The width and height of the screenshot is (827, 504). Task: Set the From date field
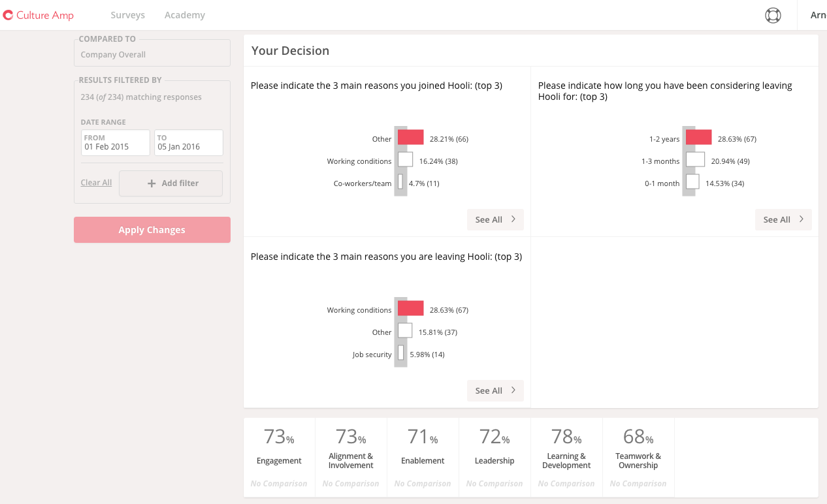point(116,143)
